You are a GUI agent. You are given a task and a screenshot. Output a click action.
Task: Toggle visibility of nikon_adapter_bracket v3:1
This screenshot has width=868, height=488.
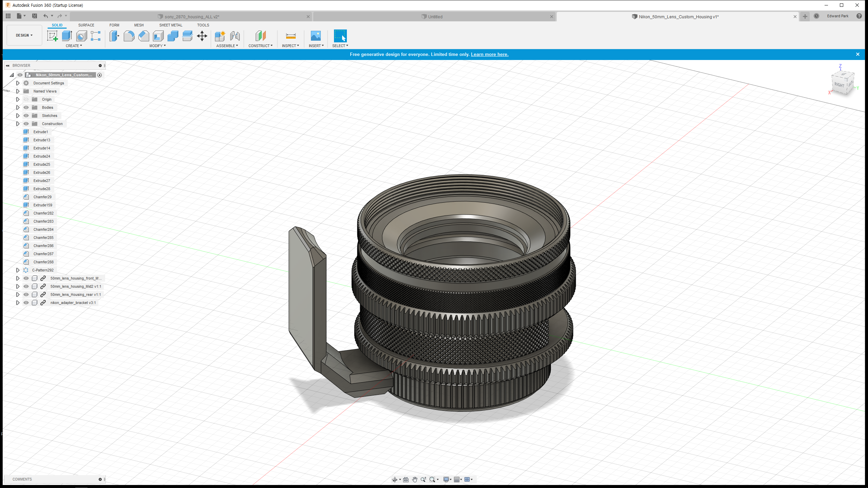[26, 303]
